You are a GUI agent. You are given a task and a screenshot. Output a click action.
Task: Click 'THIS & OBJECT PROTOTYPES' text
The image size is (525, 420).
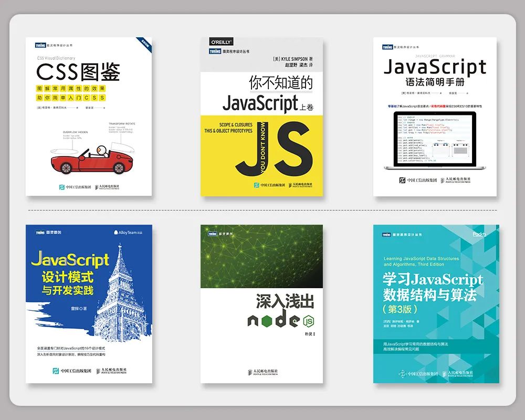coord(228,131)
